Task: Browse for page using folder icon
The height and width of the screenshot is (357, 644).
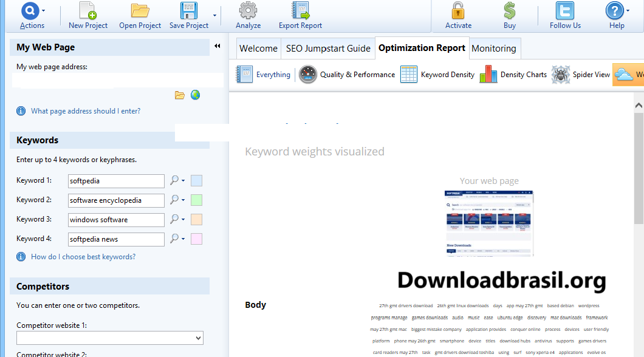Action: coord(179,95)
